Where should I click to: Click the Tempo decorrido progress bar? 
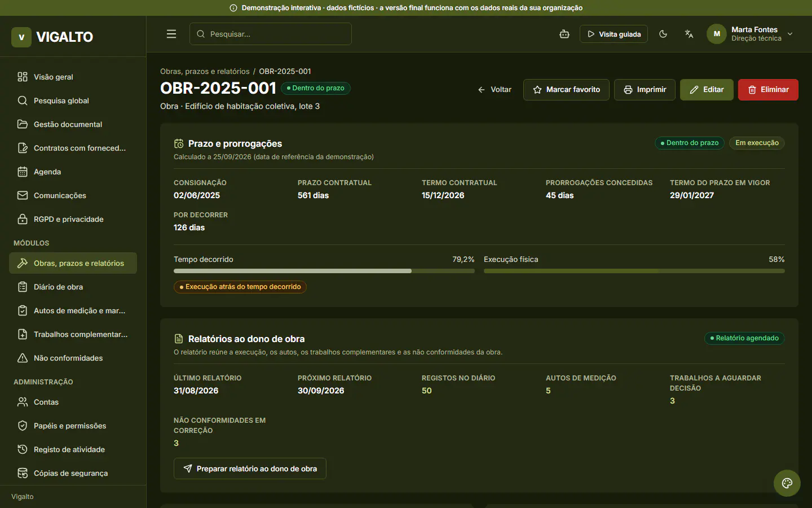pyautogui.click(x=324, y=271)
